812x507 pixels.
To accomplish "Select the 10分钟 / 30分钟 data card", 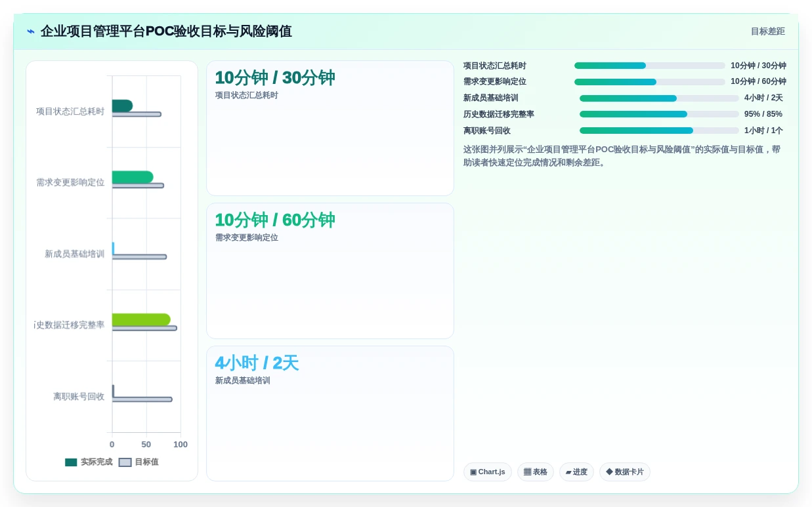I will tap(330, 129).
